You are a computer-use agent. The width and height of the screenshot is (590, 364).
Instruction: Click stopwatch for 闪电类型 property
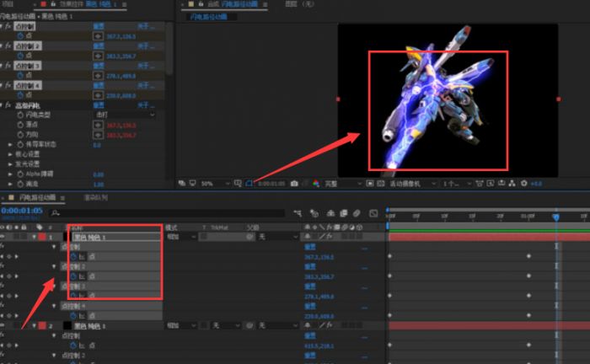20,115
